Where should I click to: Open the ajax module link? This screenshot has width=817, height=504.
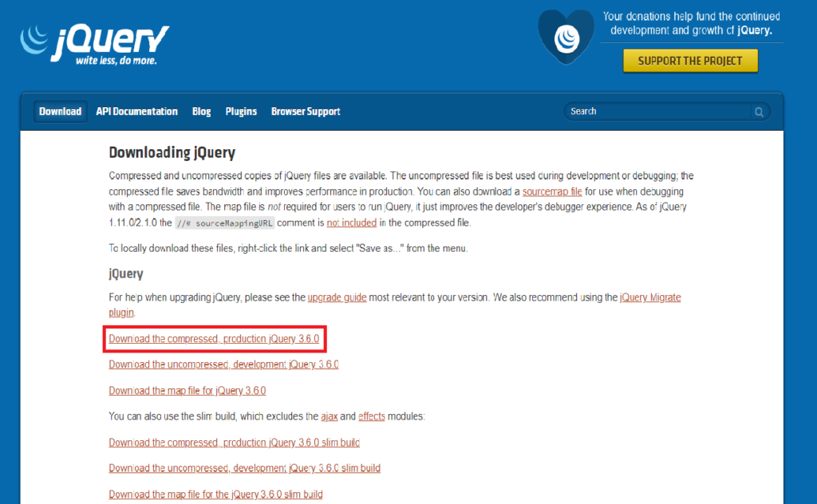click(x=330, y=416)
